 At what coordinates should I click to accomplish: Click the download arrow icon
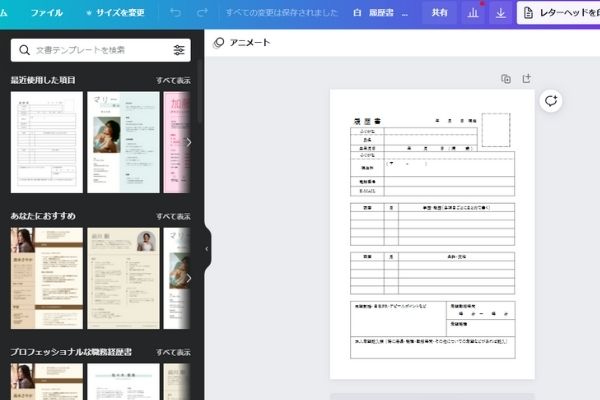point(501,13)
